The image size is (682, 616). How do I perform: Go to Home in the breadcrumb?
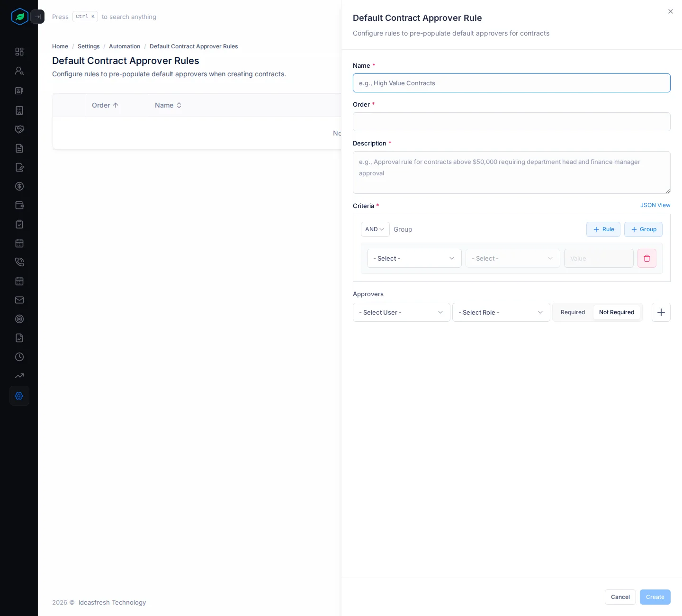60,46
